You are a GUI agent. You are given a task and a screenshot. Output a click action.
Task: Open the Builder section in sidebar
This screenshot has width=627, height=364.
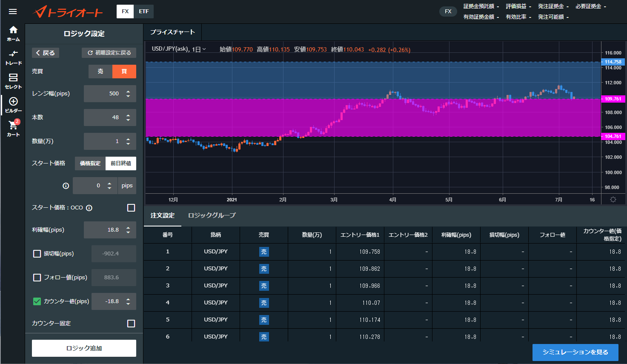(x=13, y=105)
